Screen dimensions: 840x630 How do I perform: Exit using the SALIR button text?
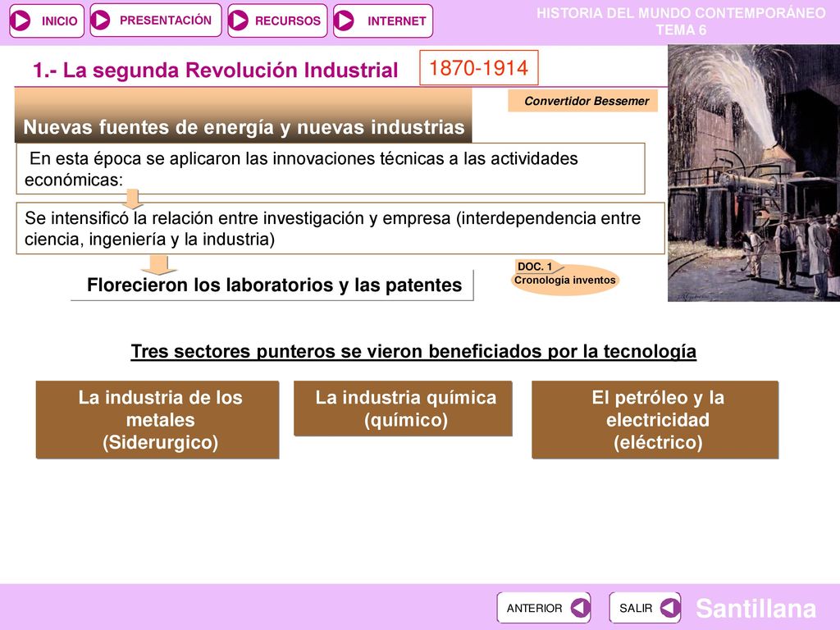636,608
